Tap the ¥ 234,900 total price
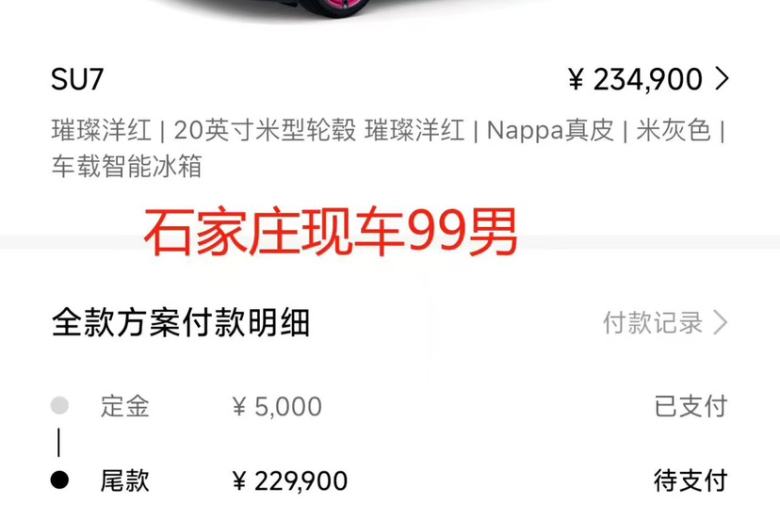The height and width of the screenshot is (520, 780). [635, 80]
